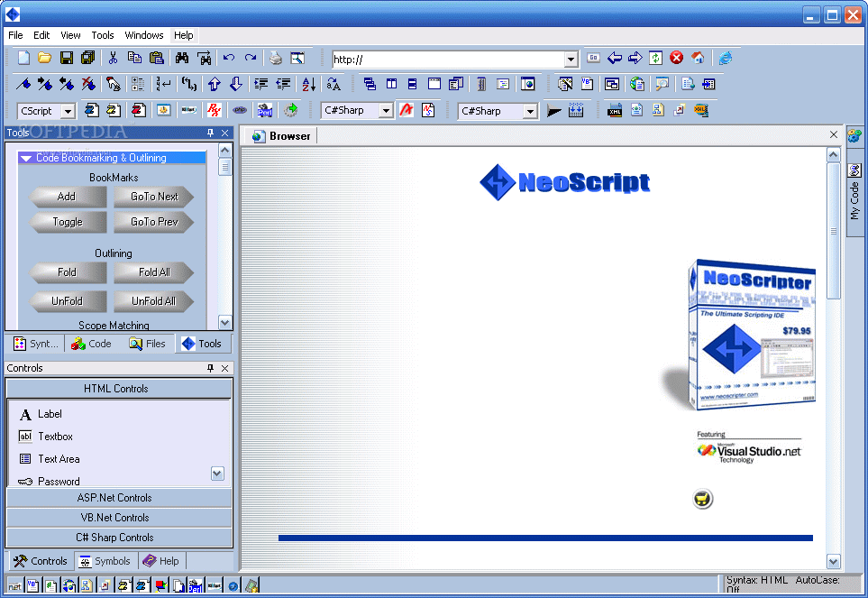868x598 pixels.
Task: Pin the Controls panel with the pushpin
Action: [x=210, y=368]
